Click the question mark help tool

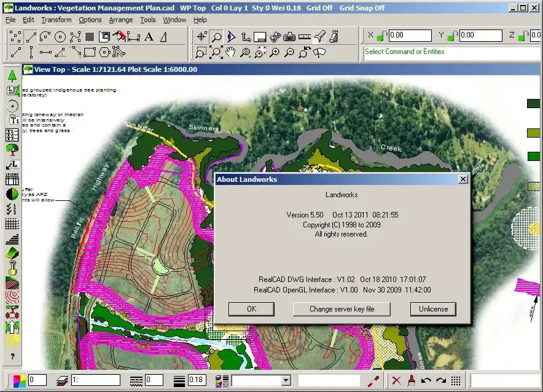[12, 356]
